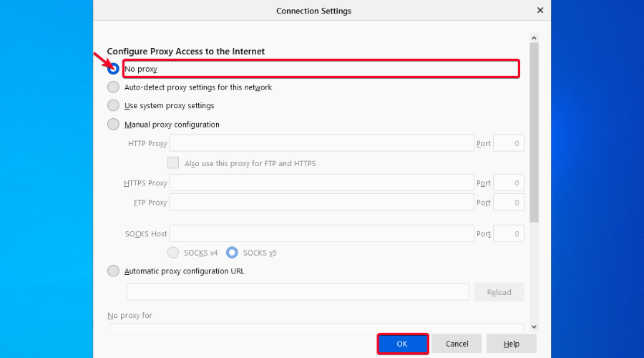Viewport: 644px width, 358px height.
Task: Focus the FTP Proxy Port field
Action: point(509,202)
